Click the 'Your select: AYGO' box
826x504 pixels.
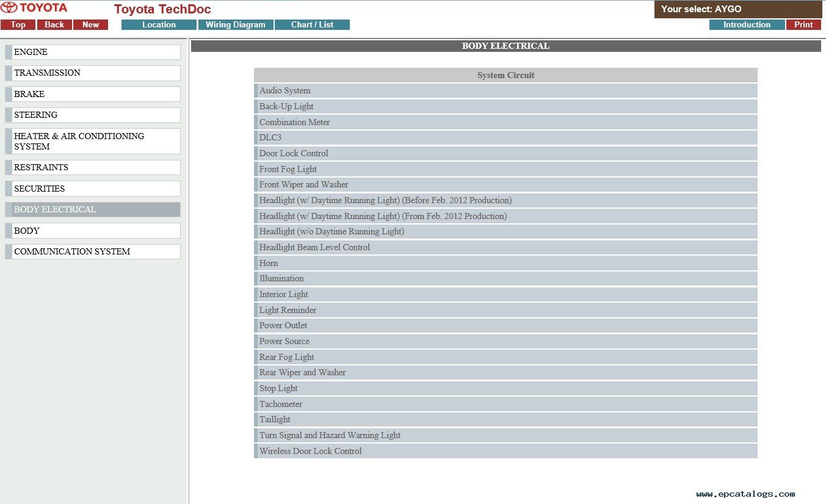738,9
